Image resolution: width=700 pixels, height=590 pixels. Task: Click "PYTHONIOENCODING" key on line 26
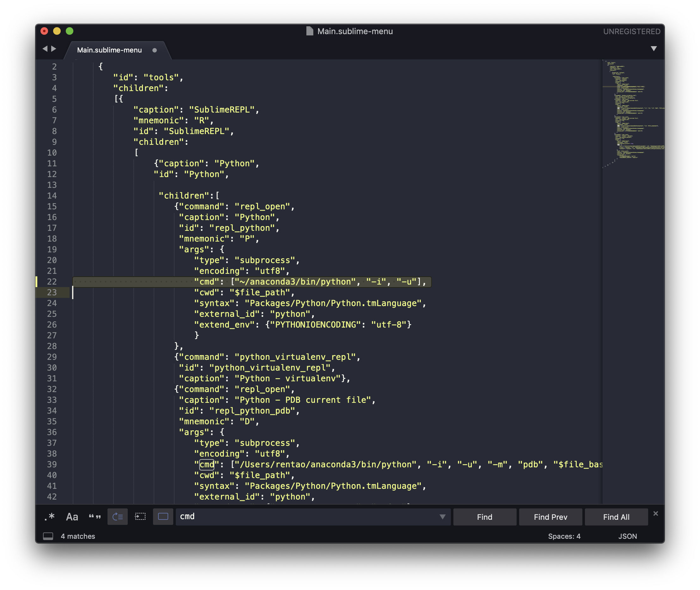tap(316, 324)
